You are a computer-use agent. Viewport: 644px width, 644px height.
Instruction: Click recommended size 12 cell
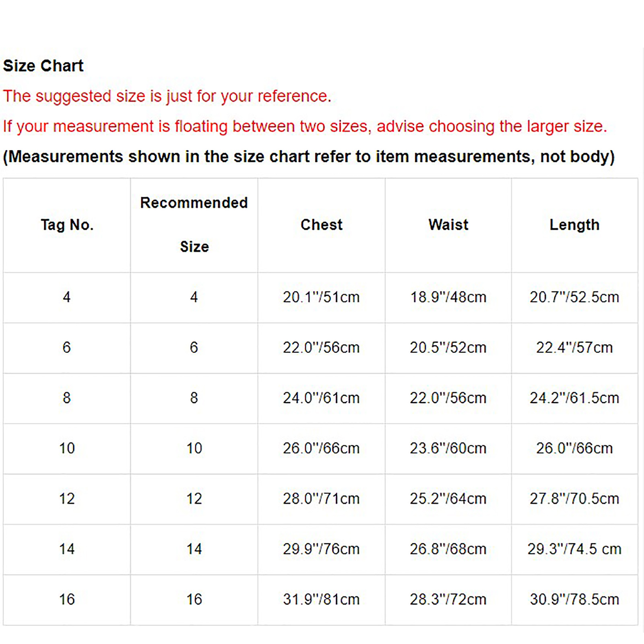coord(194,498)
